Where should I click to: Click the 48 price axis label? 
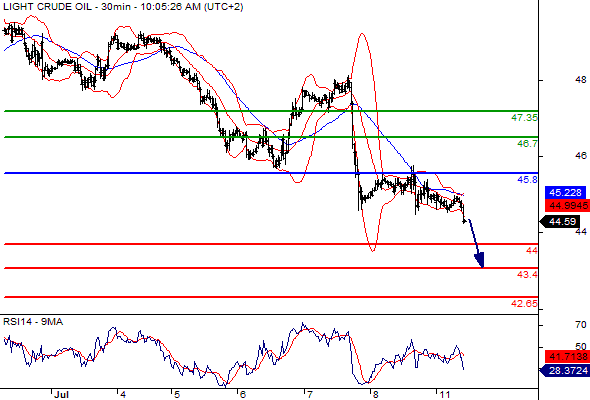pos(581,80)
